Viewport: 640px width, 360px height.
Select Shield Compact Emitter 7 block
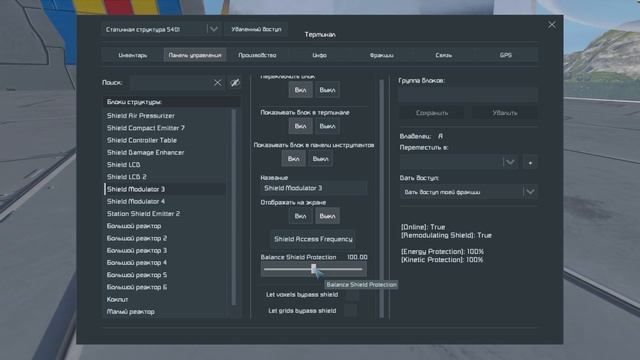165,128
